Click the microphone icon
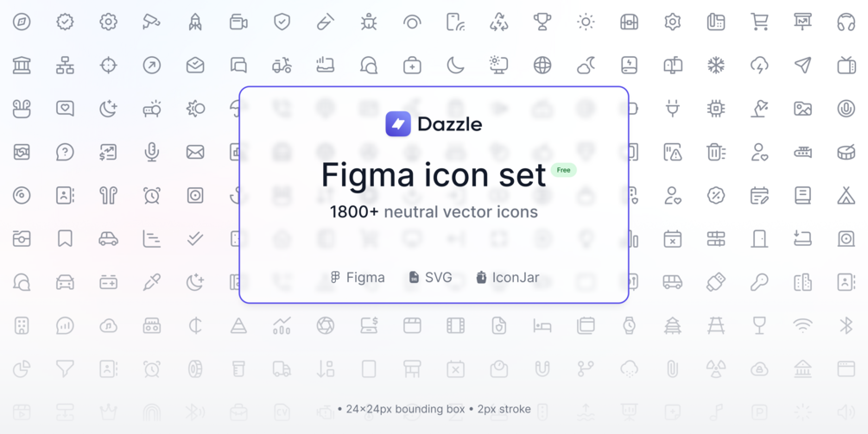 pos(152,152)
